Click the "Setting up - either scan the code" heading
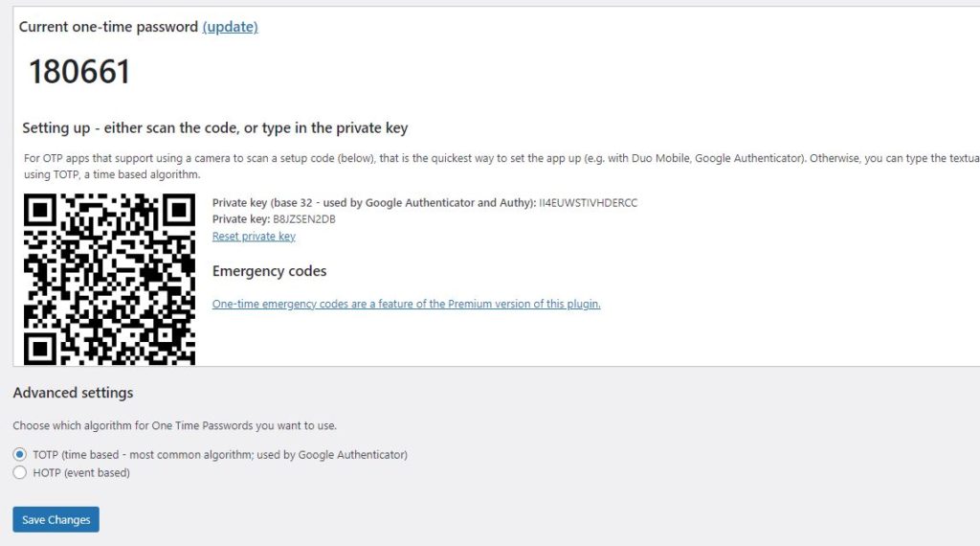Screen dimensions: 980x546 (215, 128)
